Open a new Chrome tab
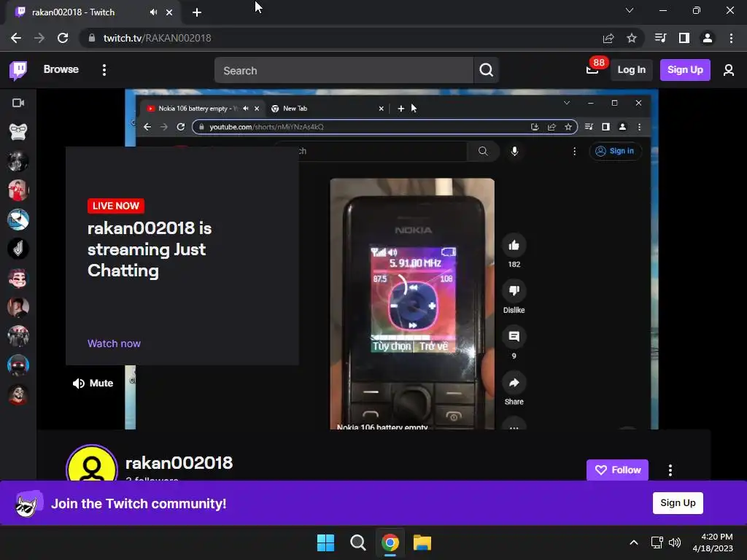 [197, 12]
